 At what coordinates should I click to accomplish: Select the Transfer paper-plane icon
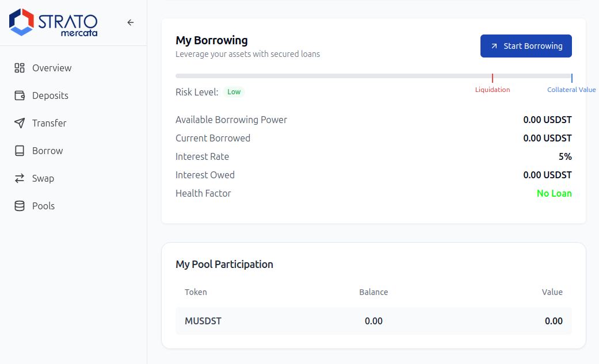(19, 123)
